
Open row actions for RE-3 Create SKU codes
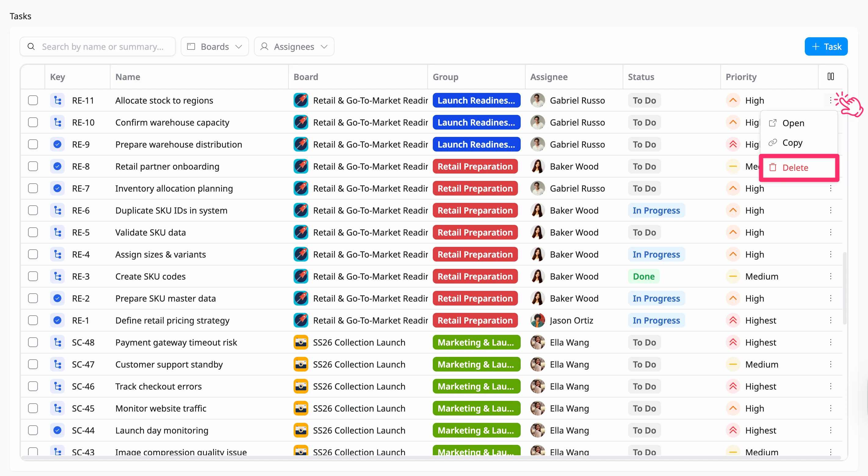[x=830, y=276]
